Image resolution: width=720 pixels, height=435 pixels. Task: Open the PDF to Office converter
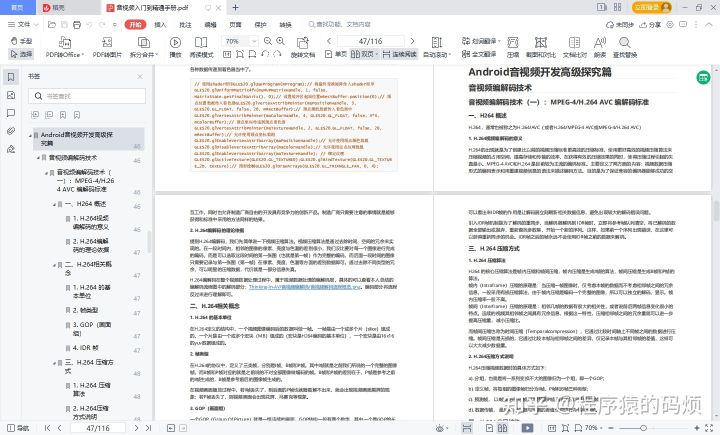[65, 47]
